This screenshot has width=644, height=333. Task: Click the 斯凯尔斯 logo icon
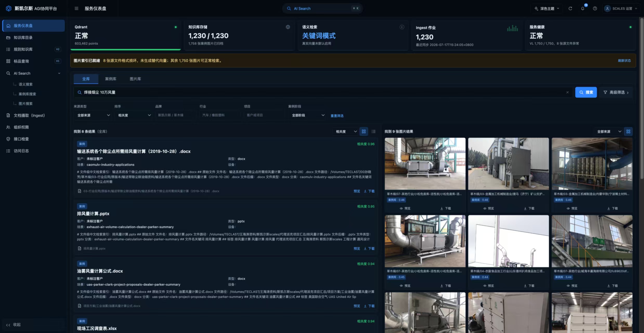(9, 9)
